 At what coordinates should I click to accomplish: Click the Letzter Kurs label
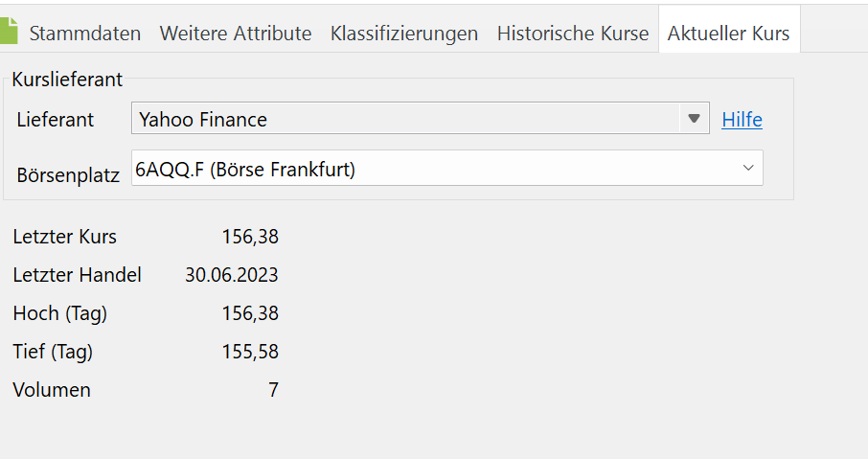(x=65, y=237)
